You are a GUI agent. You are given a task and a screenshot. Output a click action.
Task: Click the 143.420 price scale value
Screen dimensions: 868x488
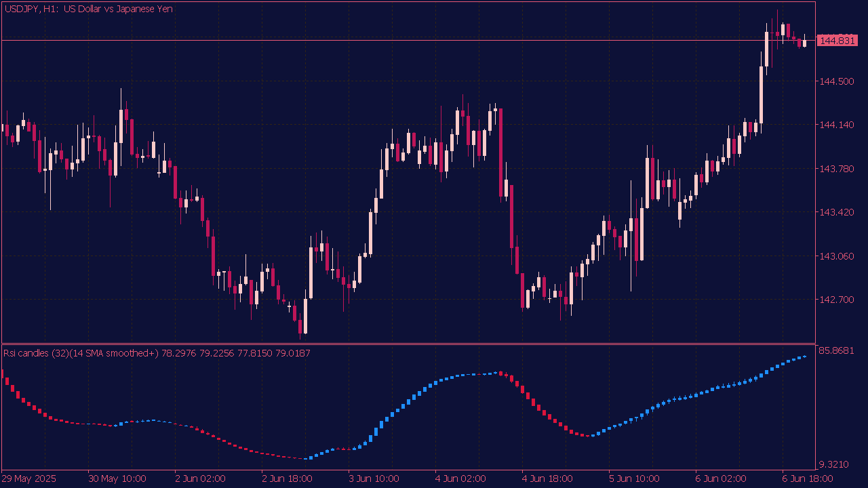point(837,212)
